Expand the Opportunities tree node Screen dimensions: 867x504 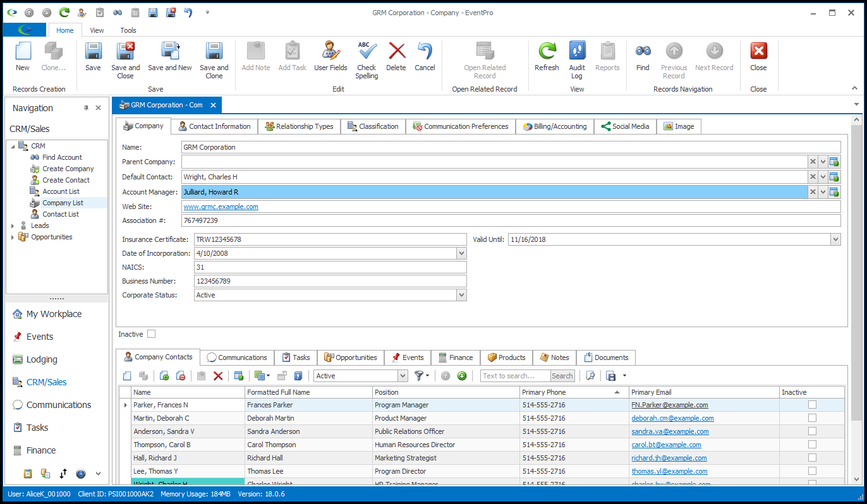click(13, 237)
